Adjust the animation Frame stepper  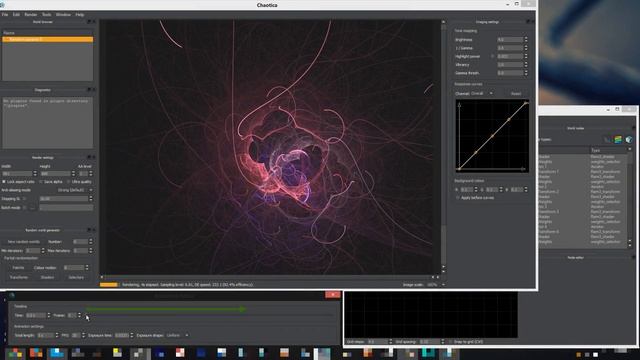tap(79, 316)
